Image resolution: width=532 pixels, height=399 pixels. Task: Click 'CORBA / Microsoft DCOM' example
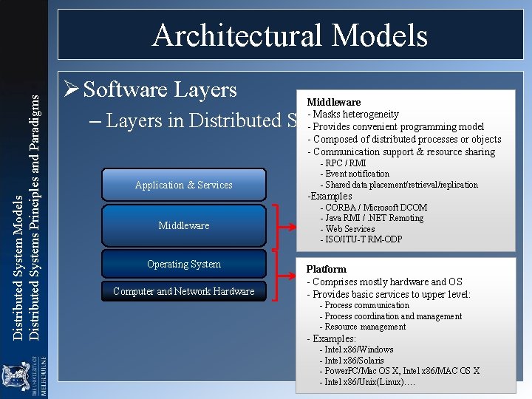[374, 208]
